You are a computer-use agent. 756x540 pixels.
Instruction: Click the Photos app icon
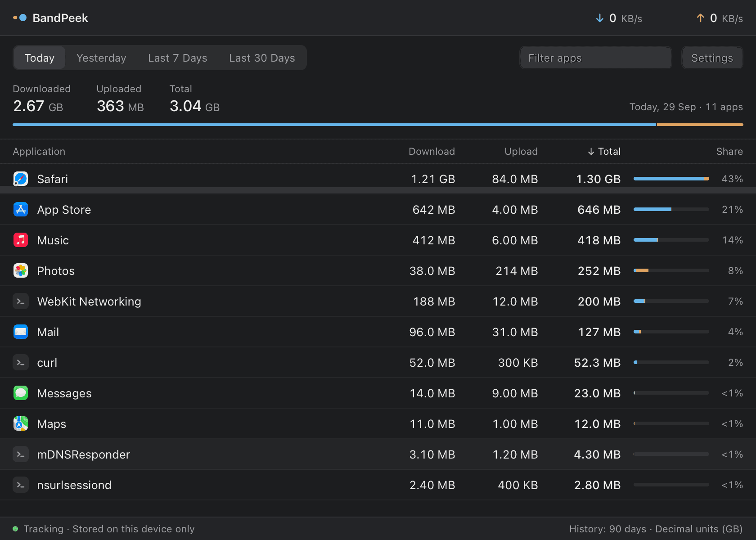tap(21, 271)
